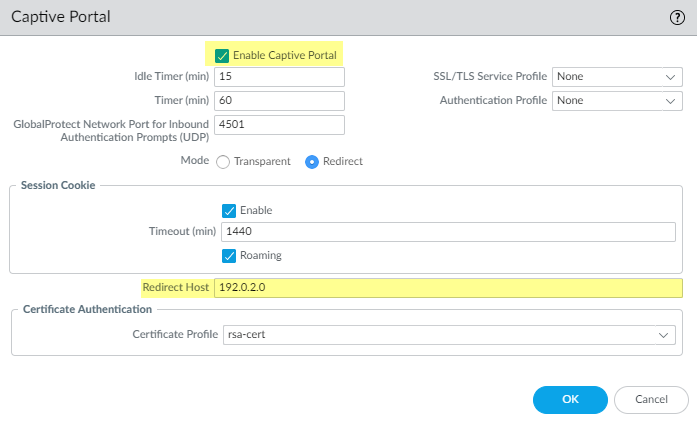This screenshot has width=697, height=429.
Task: Expand the Authentication Profile dropdown
Action: (x=617, y=101)
